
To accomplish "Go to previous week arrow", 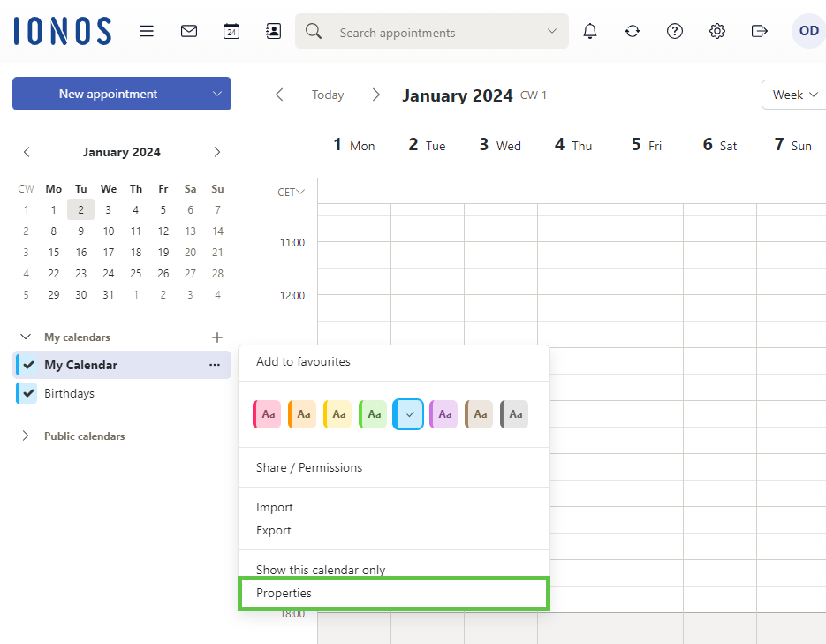I will coord(279,95).
